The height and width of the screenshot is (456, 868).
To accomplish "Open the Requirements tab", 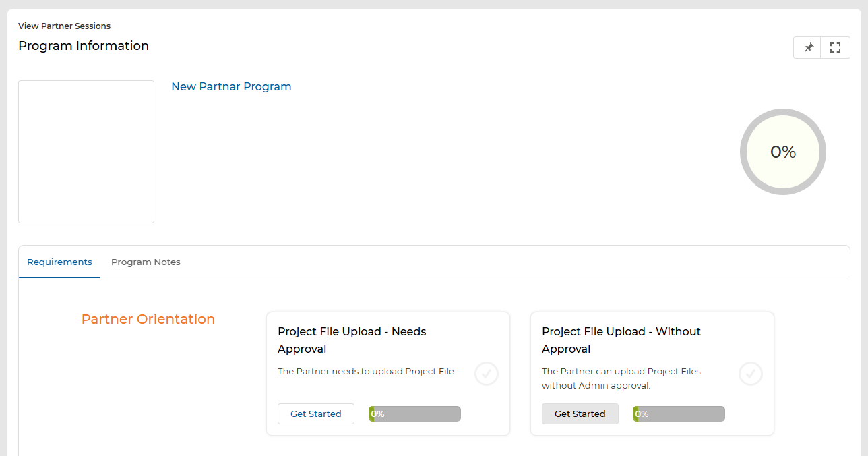I will tap(59, 262).
